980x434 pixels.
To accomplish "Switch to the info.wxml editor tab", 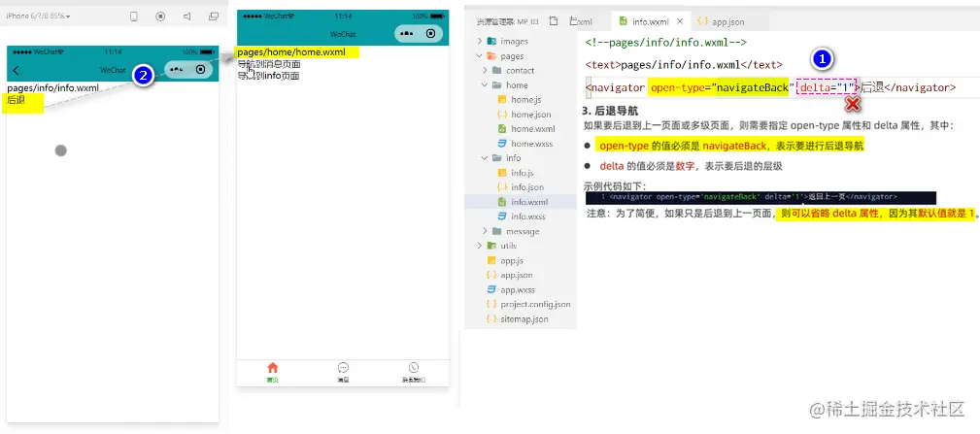I will click(650, 21).
